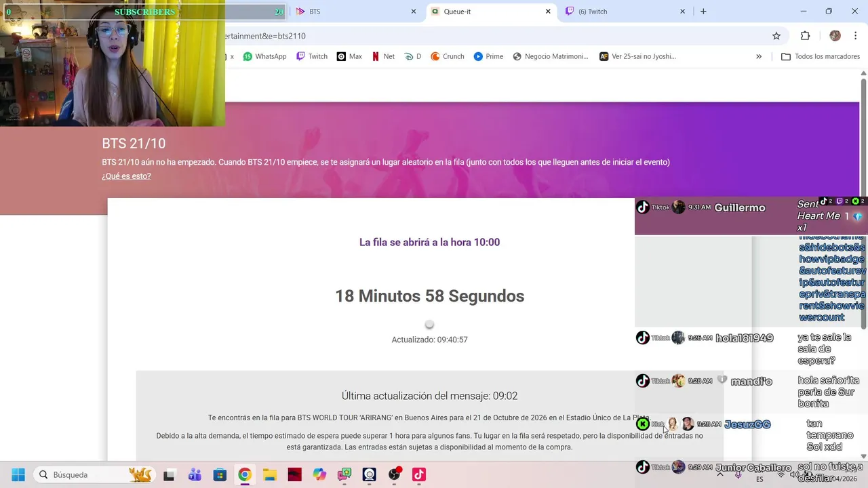This screenshot has width=868, height=488.
Task: Click hola181949 username in chat overlay
Action: (x=744, y=338)
